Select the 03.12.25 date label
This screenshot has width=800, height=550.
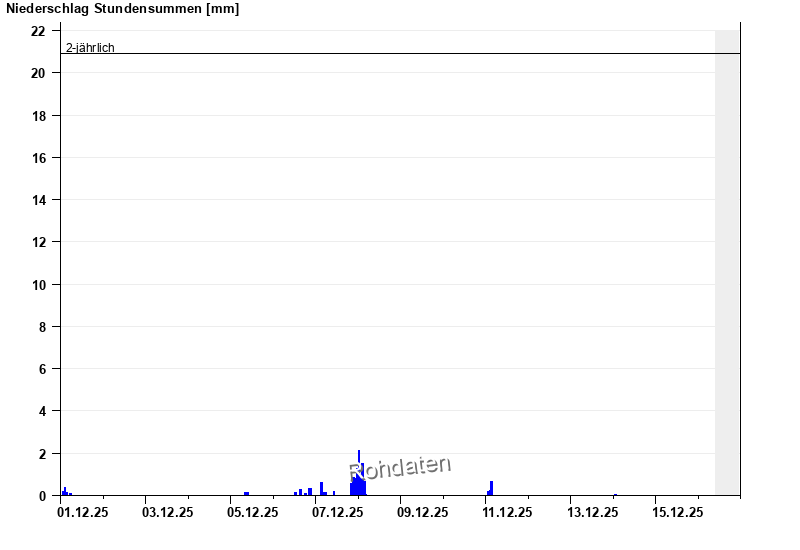pos(167,513)
